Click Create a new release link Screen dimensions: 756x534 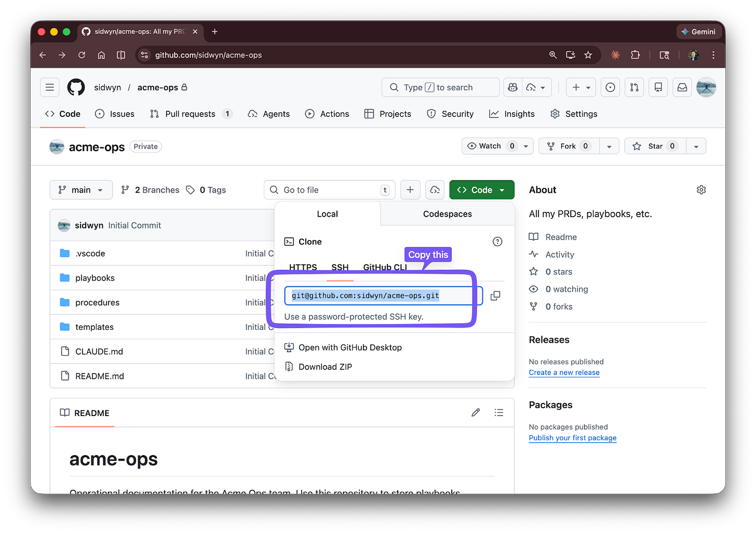point(564,372)
